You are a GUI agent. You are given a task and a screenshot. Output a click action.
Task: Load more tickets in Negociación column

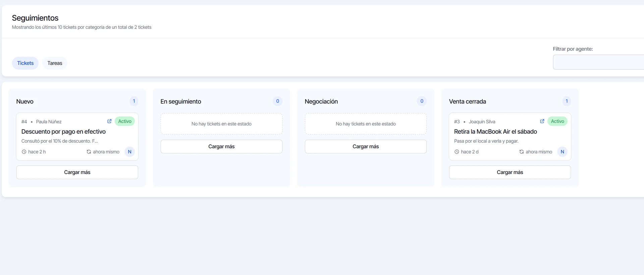tap(366, 147)
